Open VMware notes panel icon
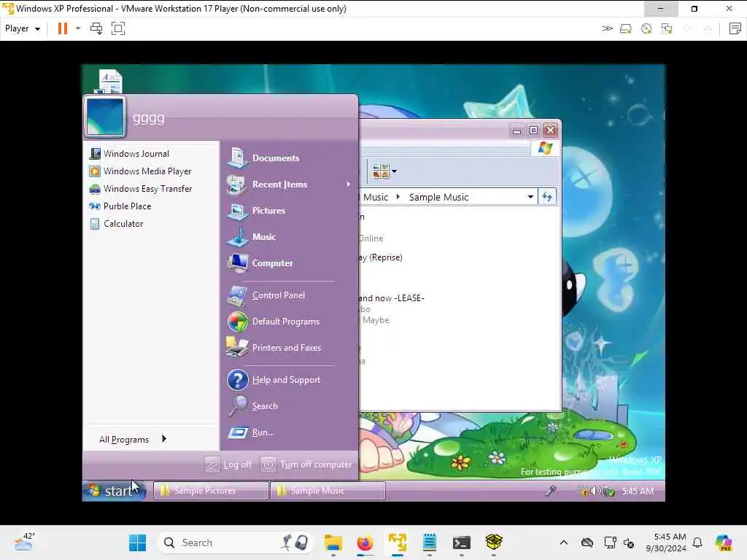747x560 pixels. (x=735, y=28)
